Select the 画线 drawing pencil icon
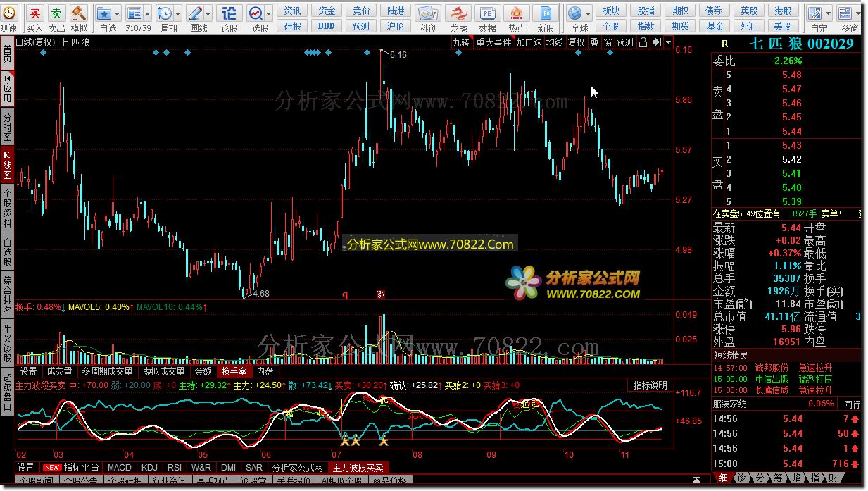The height and width of the screenshot is (491, 868). (195, 13)
